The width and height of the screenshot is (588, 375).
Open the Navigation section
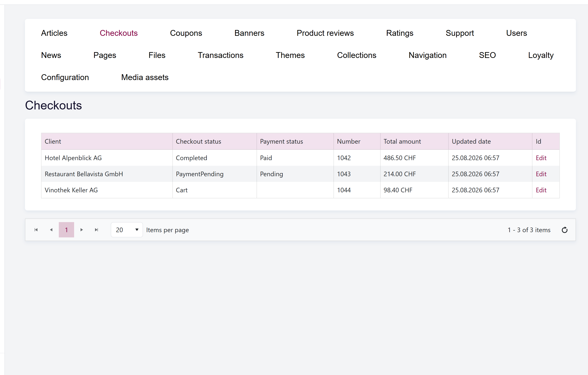(x=428, y=55)
